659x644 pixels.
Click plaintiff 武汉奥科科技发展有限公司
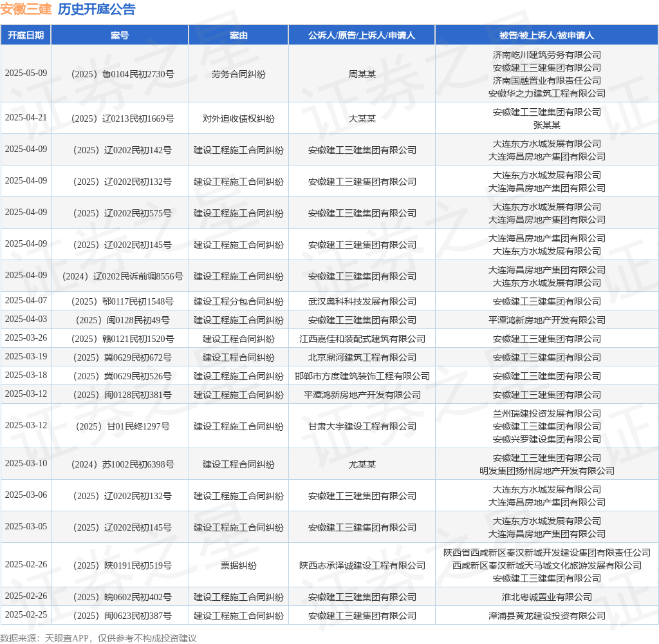(x=362, y=301)
